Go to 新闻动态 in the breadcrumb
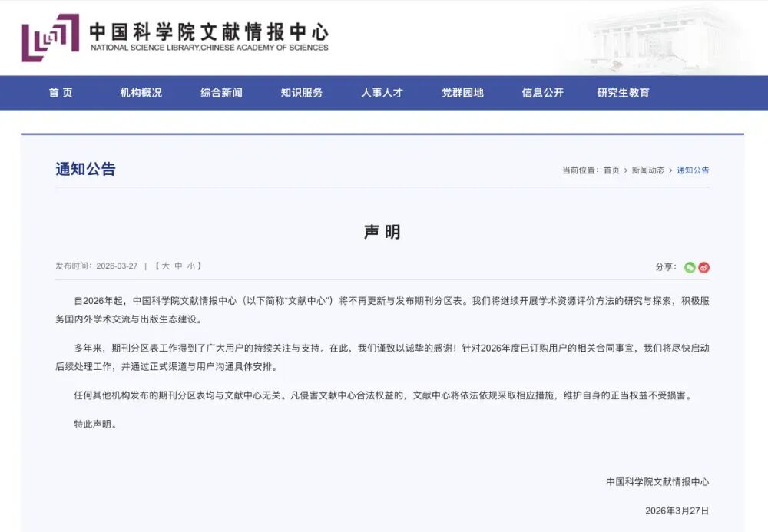Viewport: 768px width, 532px height. pos(648,170)
